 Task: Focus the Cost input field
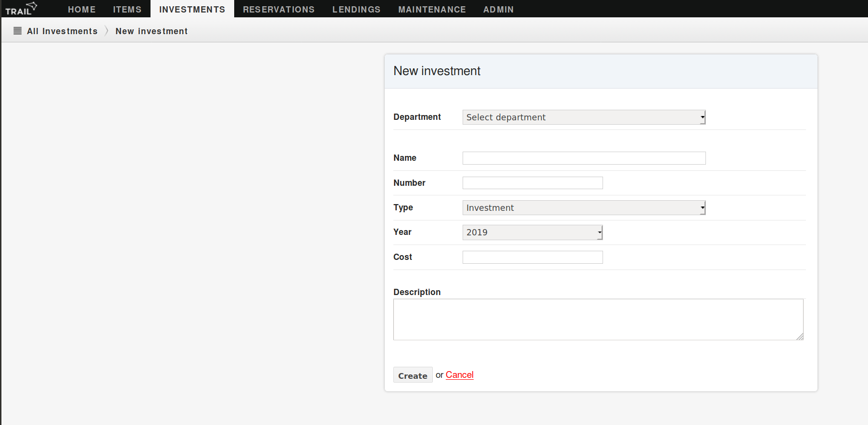point(532,257)
